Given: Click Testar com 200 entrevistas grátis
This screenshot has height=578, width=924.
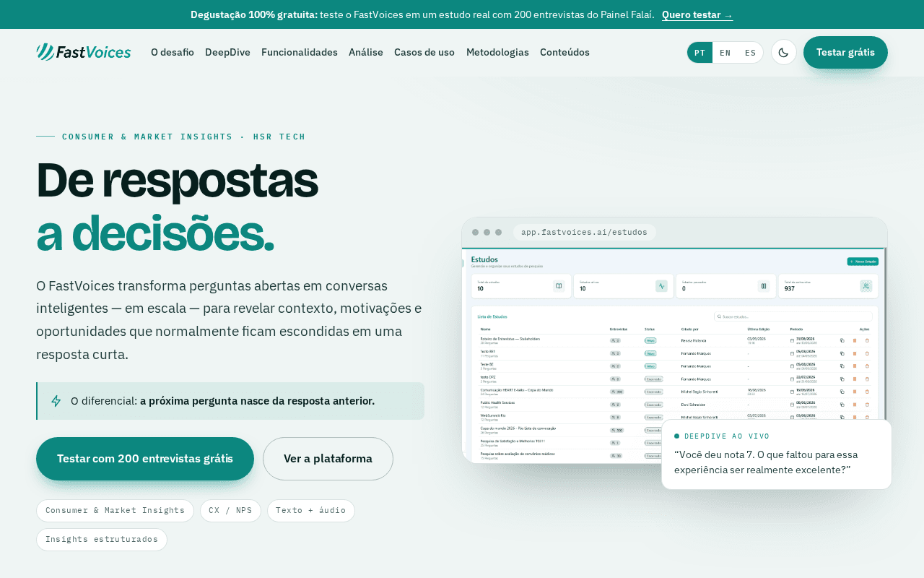Looking at the screenshot, I should 145,459.
